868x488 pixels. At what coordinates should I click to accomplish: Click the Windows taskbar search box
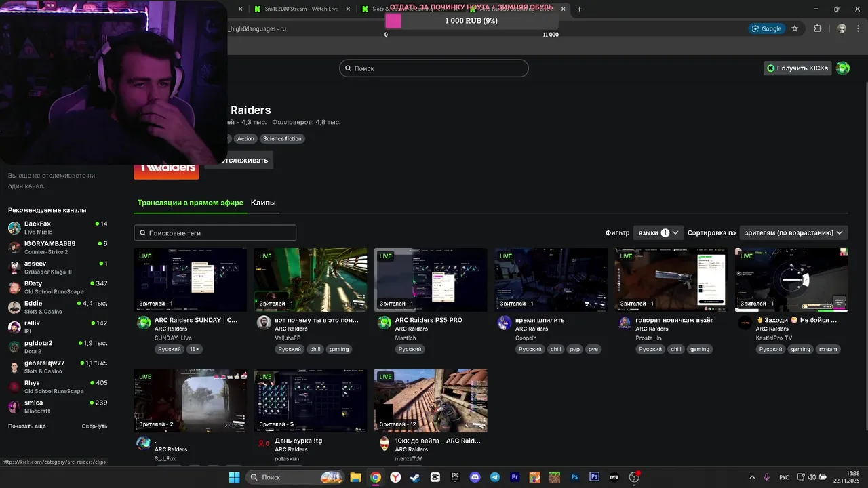click(294, 477)
